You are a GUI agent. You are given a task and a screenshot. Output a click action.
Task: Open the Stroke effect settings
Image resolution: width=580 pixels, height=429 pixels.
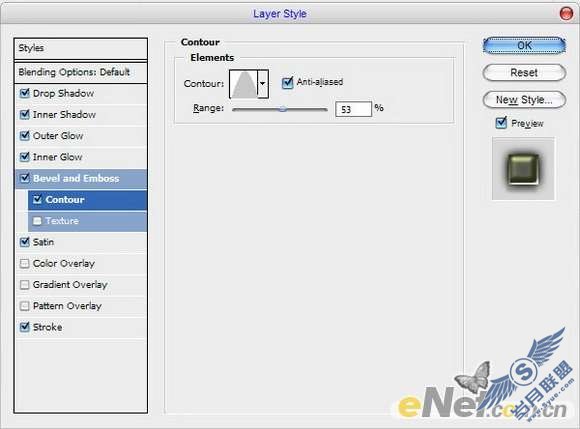[x=47, y=327]
